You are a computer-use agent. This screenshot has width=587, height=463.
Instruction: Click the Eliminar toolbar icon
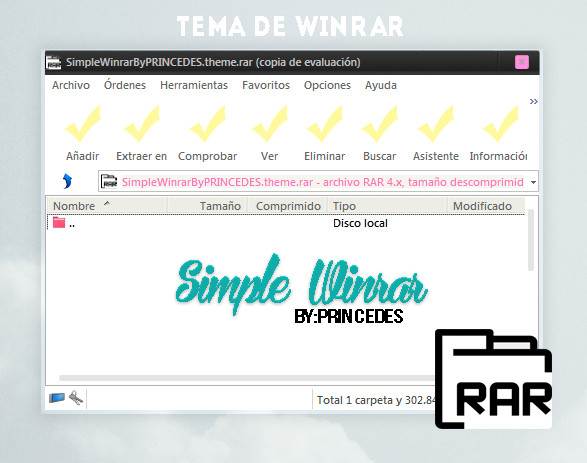pyautogui.click(x=325, y=124)
